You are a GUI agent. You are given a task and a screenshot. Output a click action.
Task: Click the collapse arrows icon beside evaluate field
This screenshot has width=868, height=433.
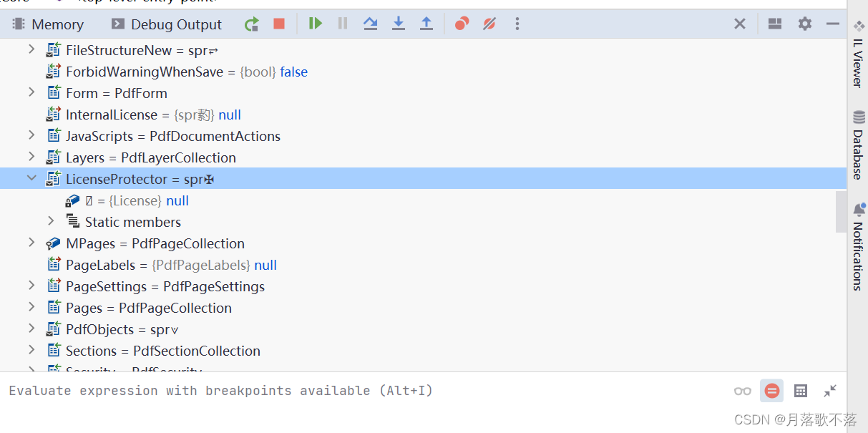click(x=830, y=391)
